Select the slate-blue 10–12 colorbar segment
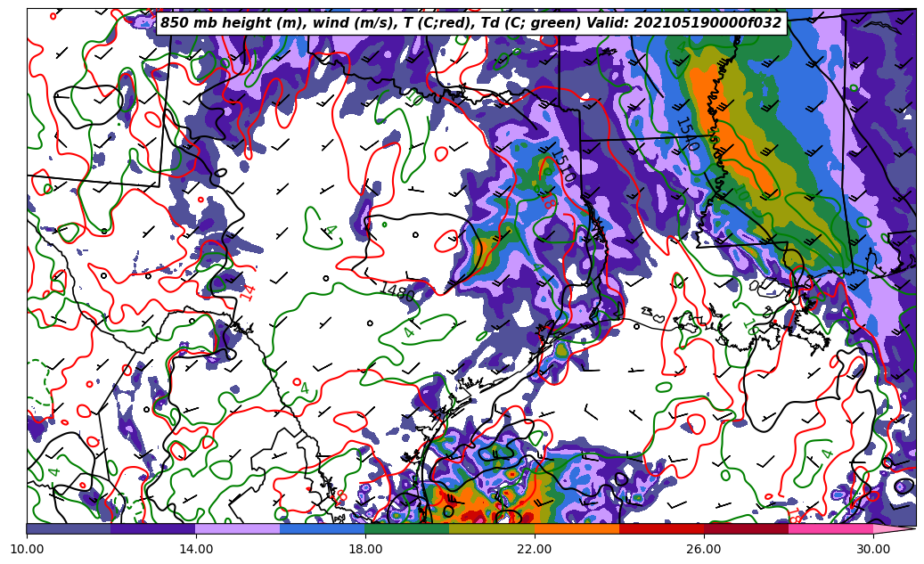Screen dimensions: 924x564 point(69,528)
